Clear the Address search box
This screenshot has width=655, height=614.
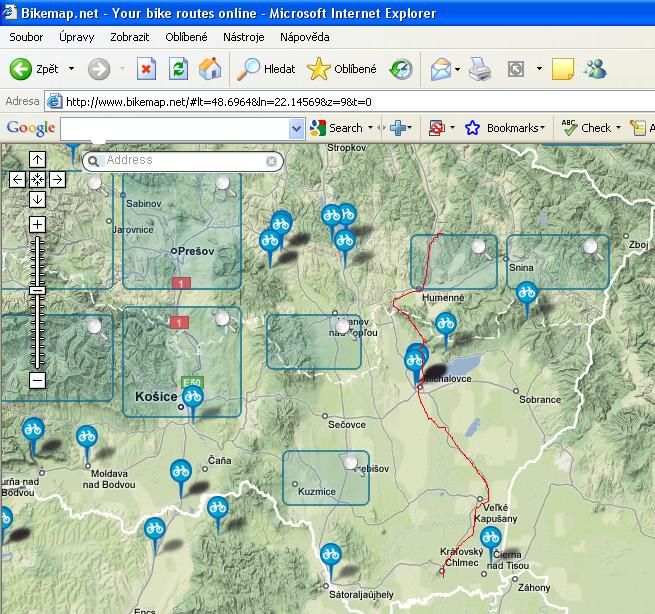point(271,161)
